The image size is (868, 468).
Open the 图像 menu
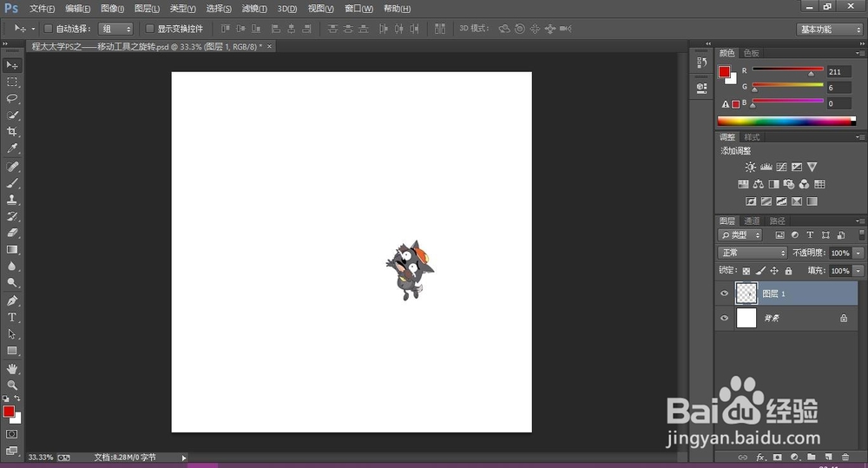pyautogui.click(x=112, y=9)
